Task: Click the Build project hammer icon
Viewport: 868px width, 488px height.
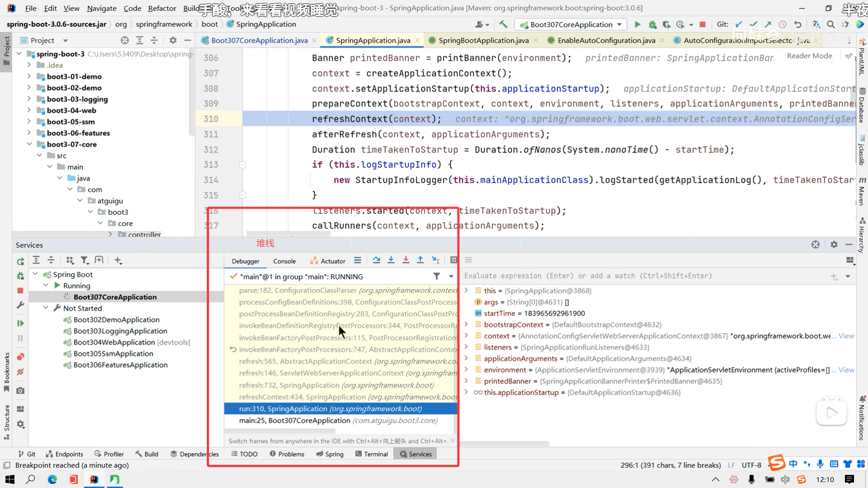Action: tap(503, 24)
